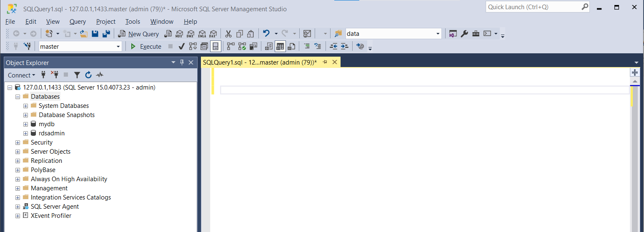Open the Tools menu

(133, 22)
